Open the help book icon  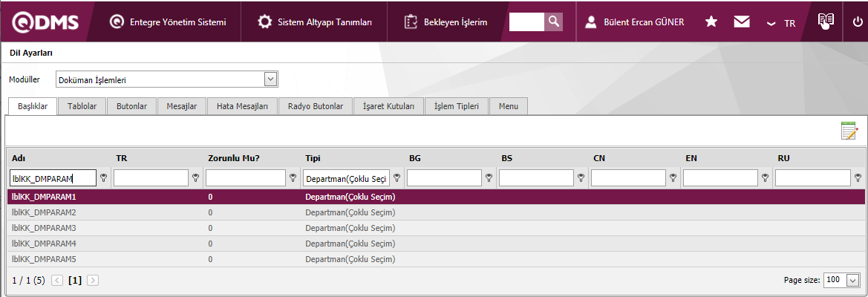click(826, 21)
